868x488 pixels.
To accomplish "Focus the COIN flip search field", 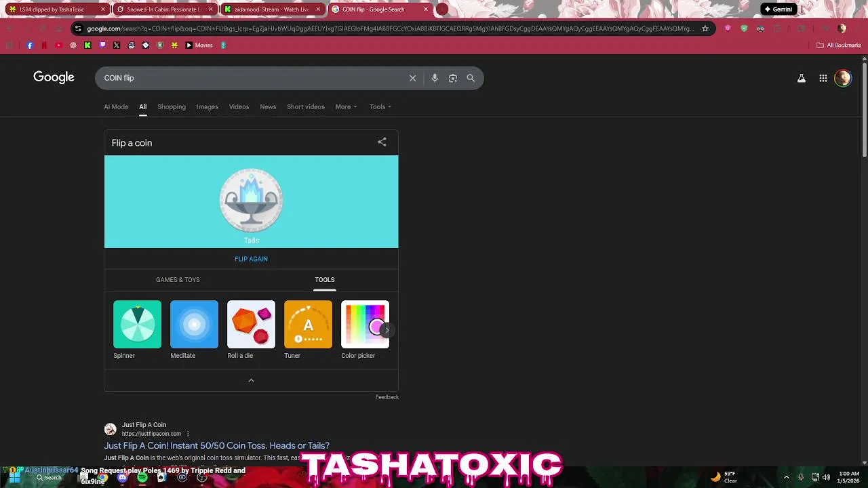I will click(251, 78).
